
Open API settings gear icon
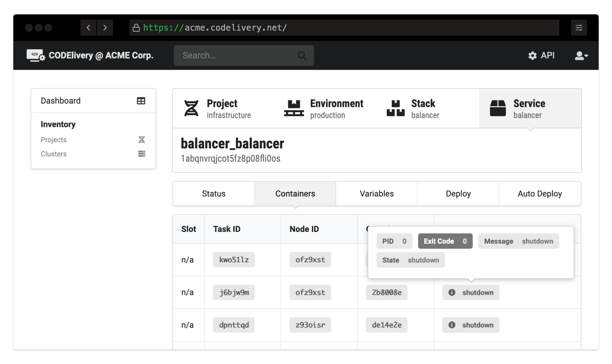pyautogui.click(x=532, y=56)
